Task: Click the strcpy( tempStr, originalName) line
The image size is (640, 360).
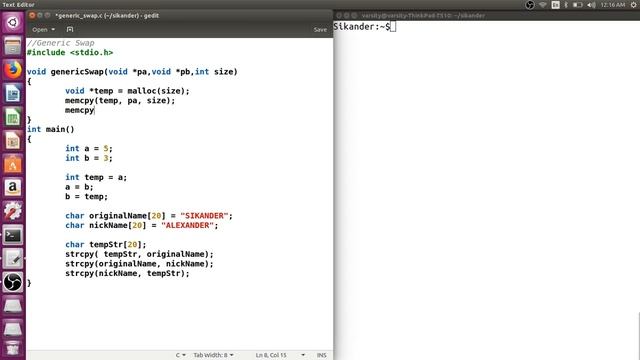Action: [139, 254]
